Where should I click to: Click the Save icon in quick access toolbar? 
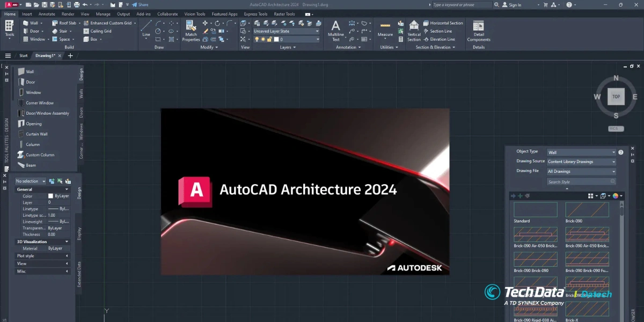43,5
